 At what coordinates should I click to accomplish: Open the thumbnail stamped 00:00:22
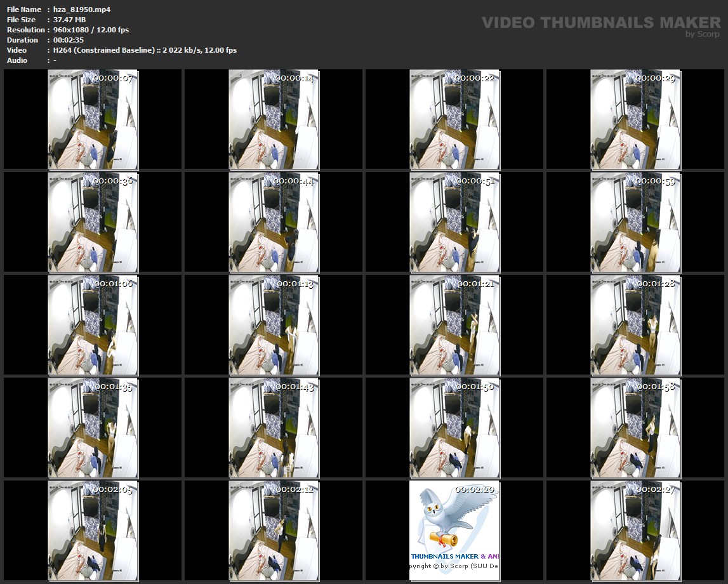click(x=454, y=119)
